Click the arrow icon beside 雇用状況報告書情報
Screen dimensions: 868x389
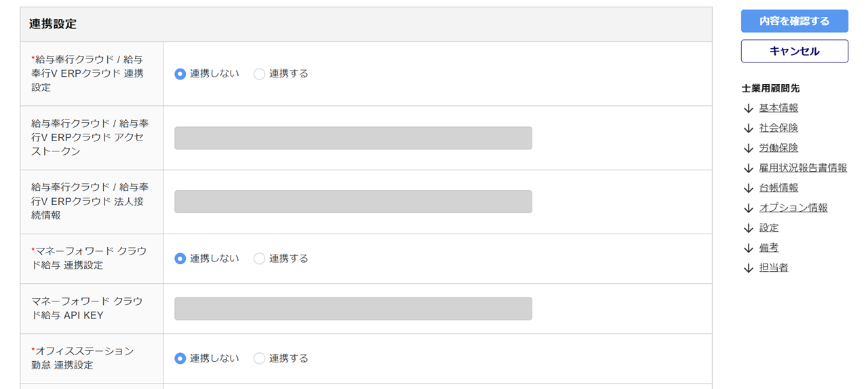(x=749, y=168)
